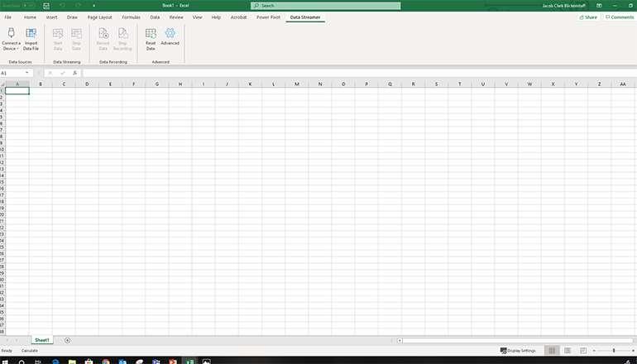The width and height of the screenshot is (637, 364).
Task: Open the Windows Start menu
Action: 5,362
